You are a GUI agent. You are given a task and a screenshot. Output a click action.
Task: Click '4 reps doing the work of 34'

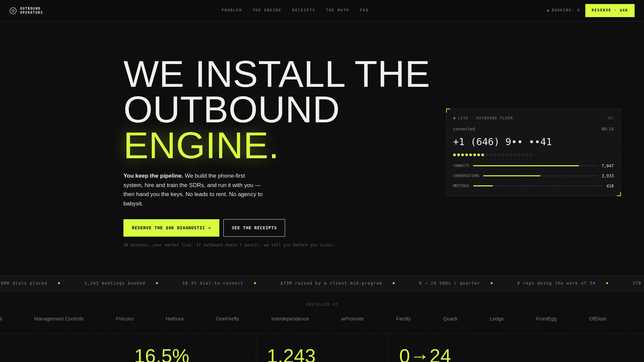(x=556, y=283)
